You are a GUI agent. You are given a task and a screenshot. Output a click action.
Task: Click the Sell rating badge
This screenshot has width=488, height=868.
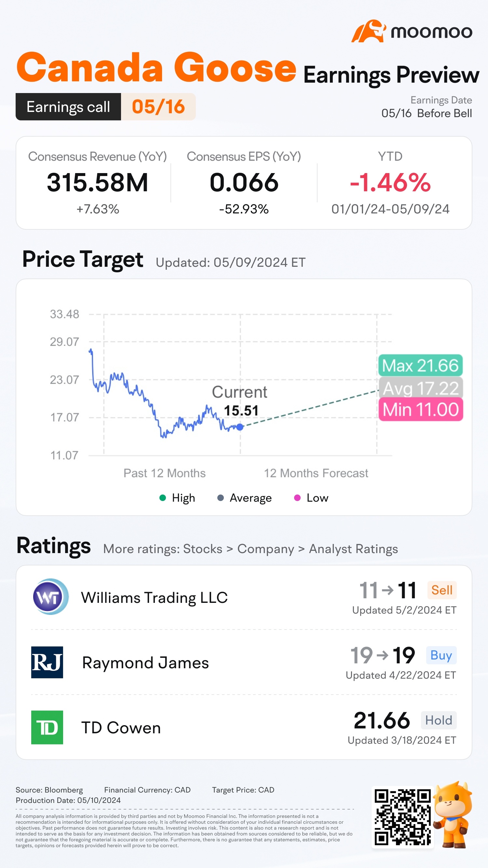pyautogui.click(x=441, y=590)
